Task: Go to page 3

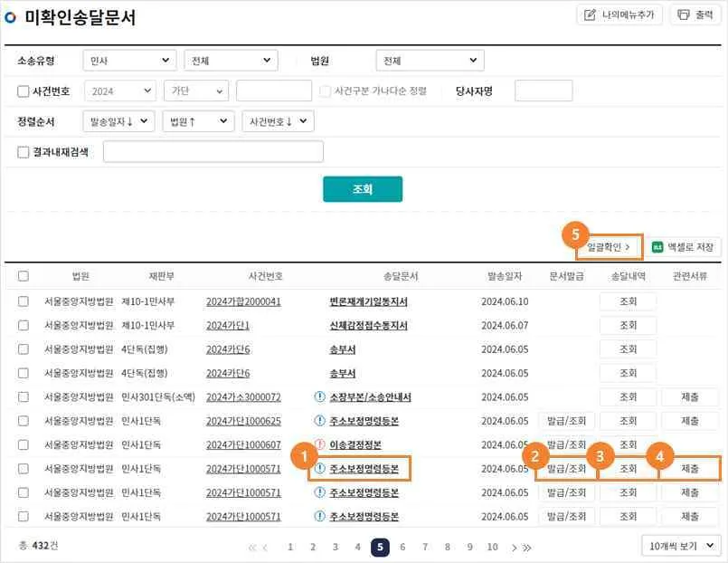Action: 336,548
